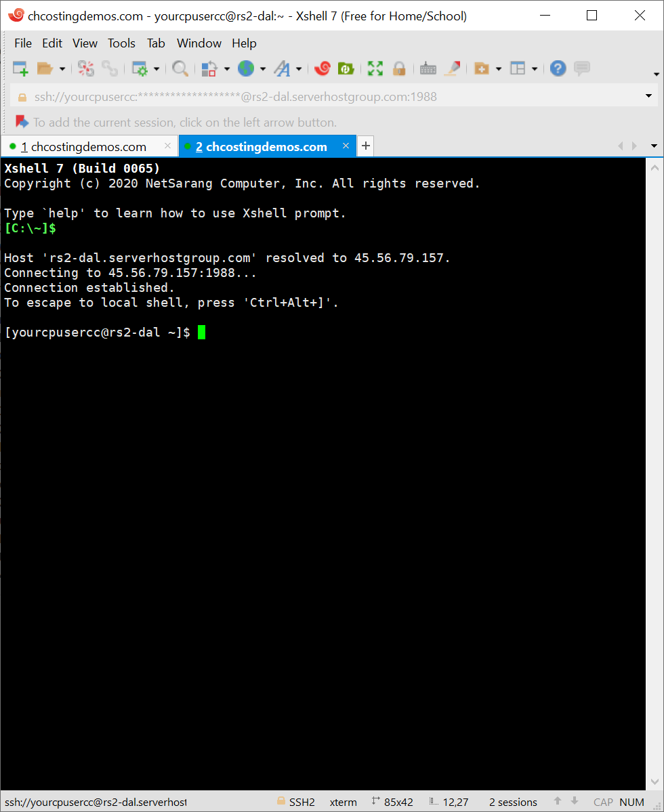Expand the font toolbar dropdown arrow
The image size is (664, 812).
click(299, 68)
